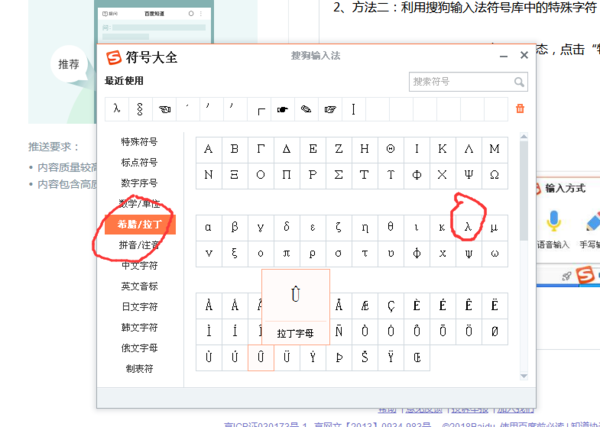This screenshot has width=600, height=427.
Task: Insert Latin letter Û in bottom row
Action: point(261,358)
